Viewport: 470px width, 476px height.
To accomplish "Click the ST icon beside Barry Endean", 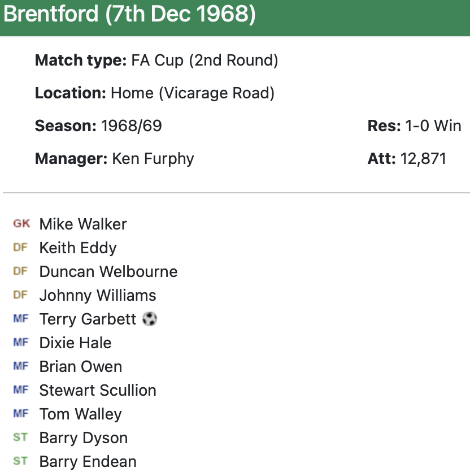I will pyautogui.click(x=20, y=461).
